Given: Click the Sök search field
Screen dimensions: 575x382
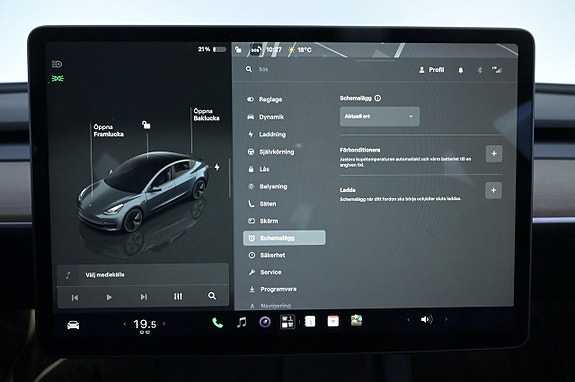Looking at the screenshot, I should 264,69.
